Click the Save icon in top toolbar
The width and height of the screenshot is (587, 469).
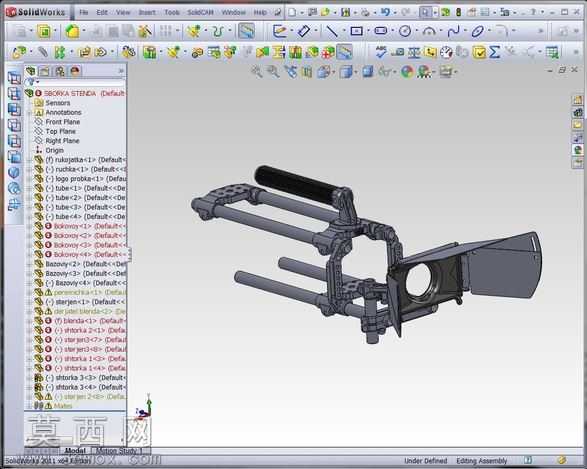[x=346, y=12]
